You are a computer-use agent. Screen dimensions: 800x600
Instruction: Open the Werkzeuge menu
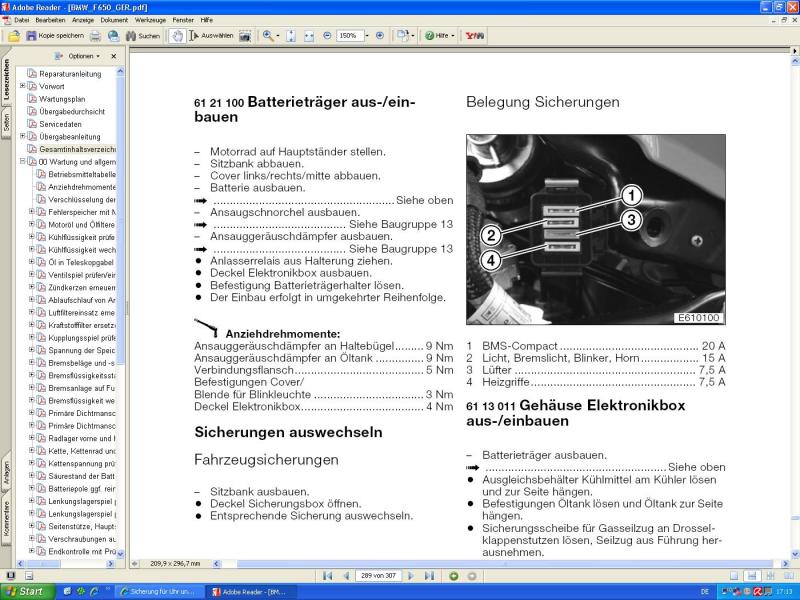(150, 20)
